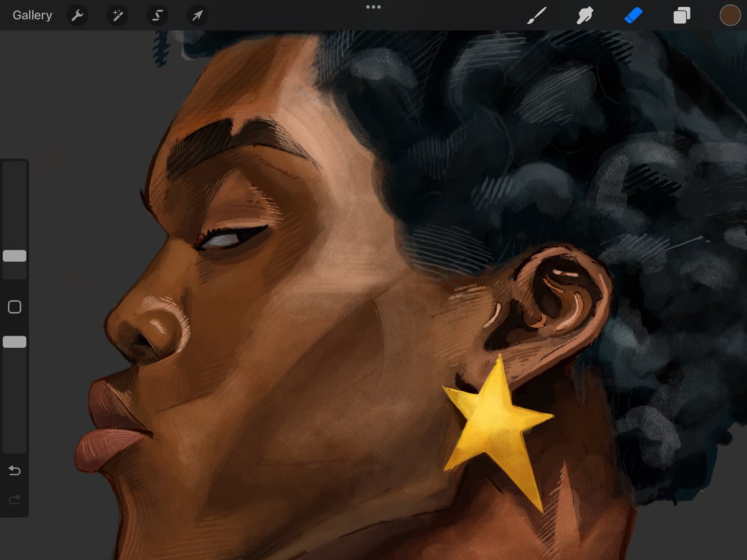747x560 pixels.
Task: Select the Smudge finger tool
Action: click(x=585, y=16)
